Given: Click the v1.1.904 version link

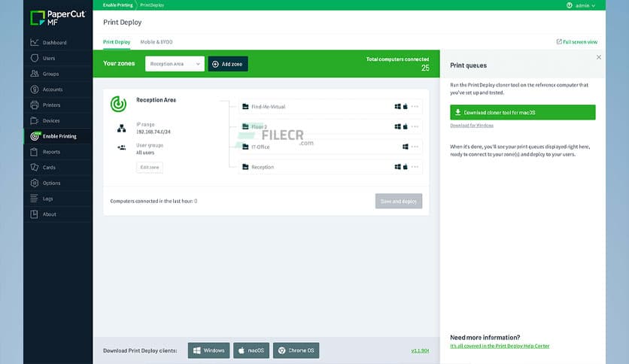Looking at the screenshot, I should pyautogui.click(x=420, y=350).
